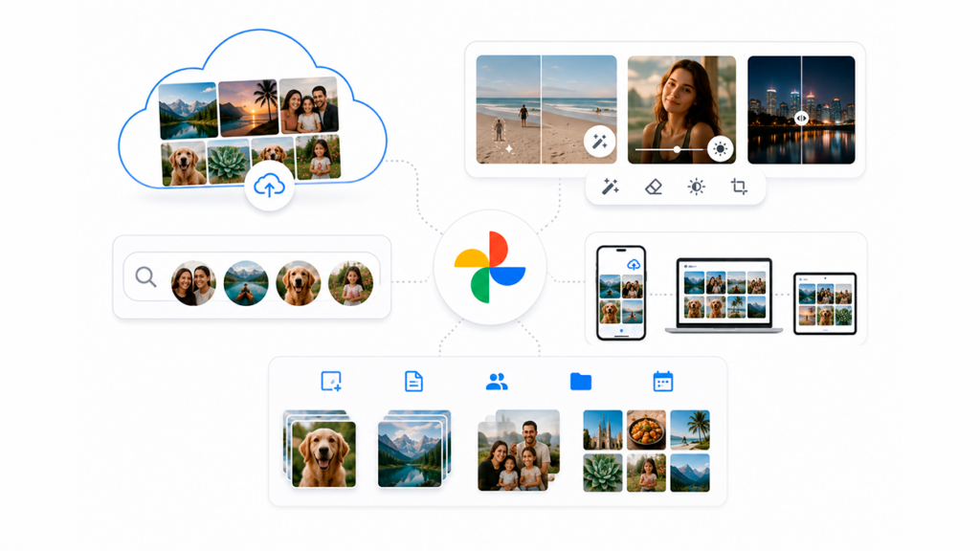
Task: Open the girl in garden photo in the bottom grid
Action: pyautogui.click(x=646, y=473)
